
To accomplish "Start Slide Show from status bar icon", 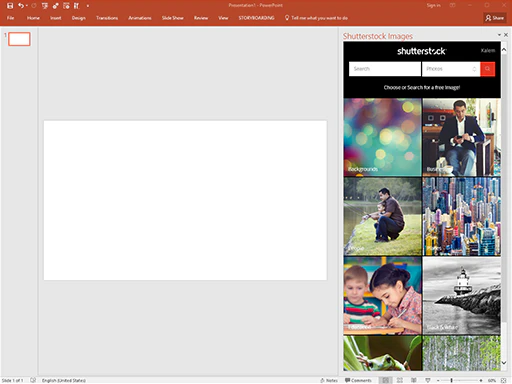I will 428,380.
